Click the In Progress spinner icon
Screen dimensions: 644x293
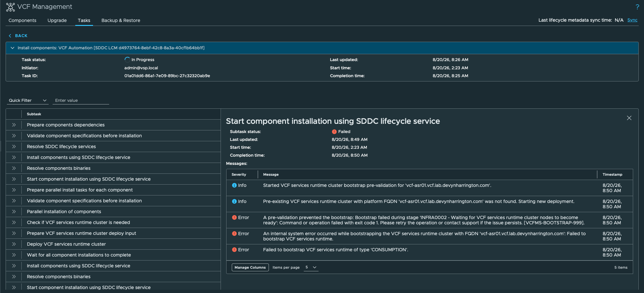click(x=127, y=59)
